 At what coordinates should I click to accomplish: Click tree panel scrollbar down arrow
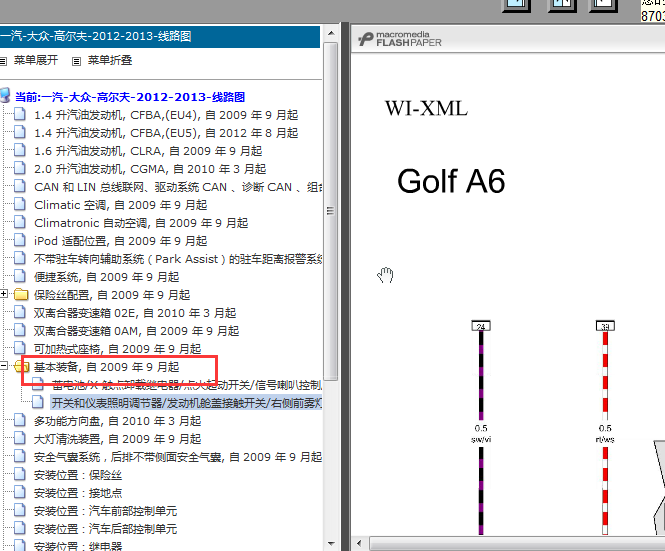coord(331,543)
